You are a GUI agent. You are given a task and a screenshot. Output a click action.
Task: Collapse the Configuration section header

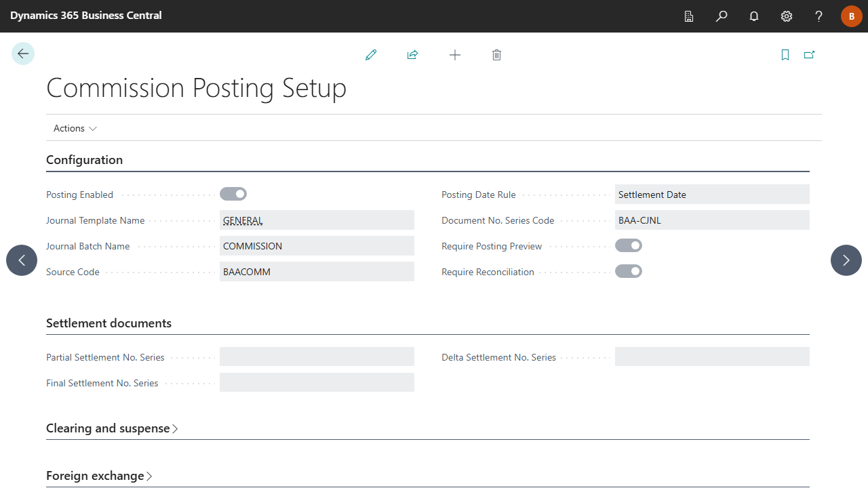[x=85, y=160]
